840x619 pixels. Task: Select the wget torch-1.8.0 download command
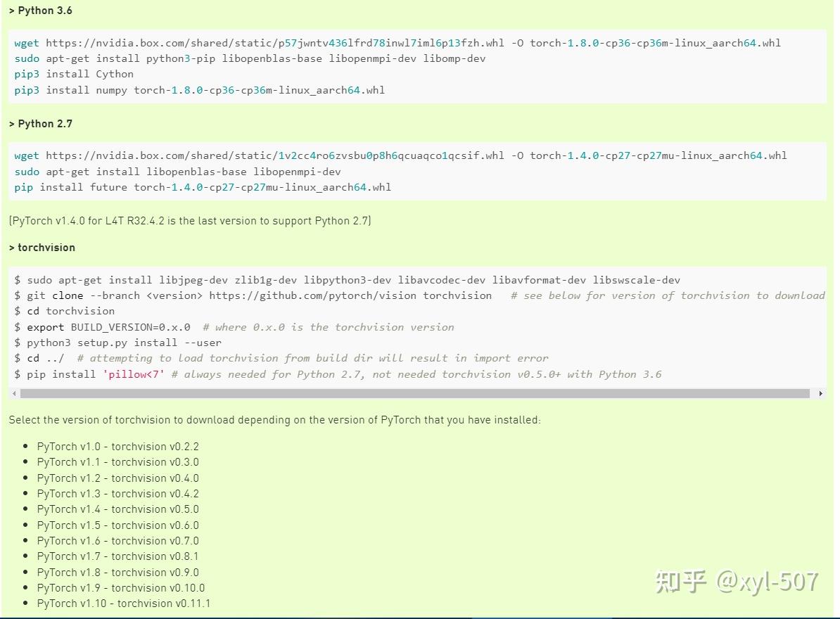point(394,42)
